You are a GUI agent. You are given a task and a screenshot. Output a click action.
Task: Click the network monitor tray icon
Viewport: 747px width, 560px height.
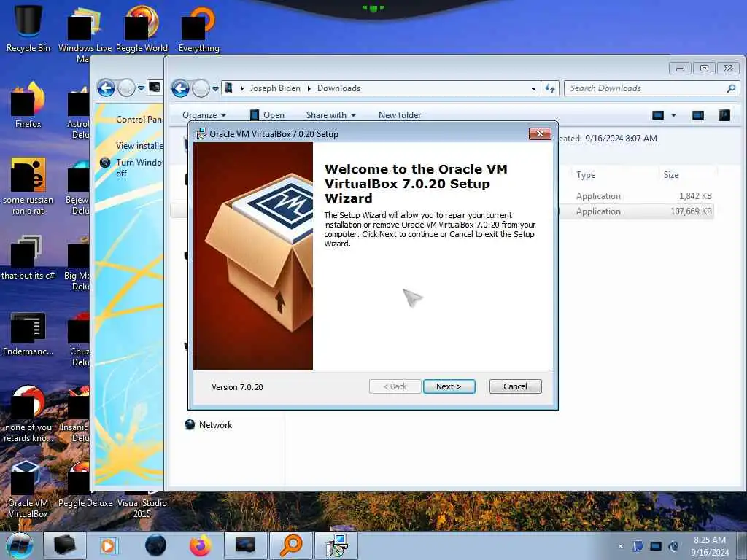pos(656,546)
